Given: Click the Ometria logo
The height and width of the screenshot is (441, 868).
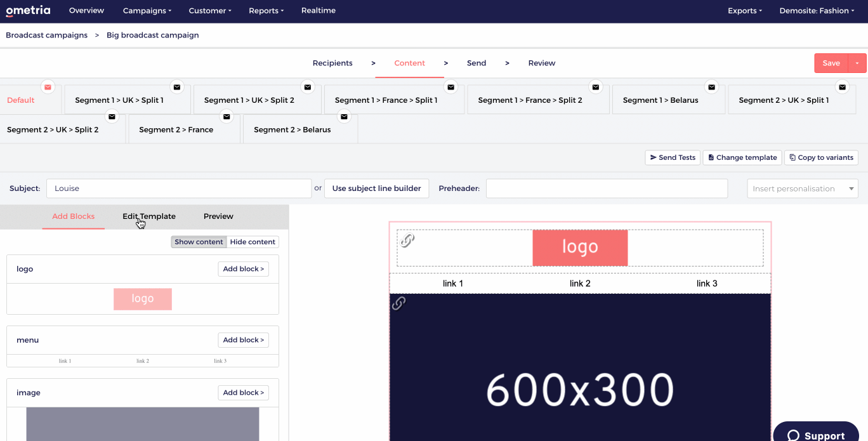Looking at the screenshot, I should pyautogui.click(x=28, y=11).
